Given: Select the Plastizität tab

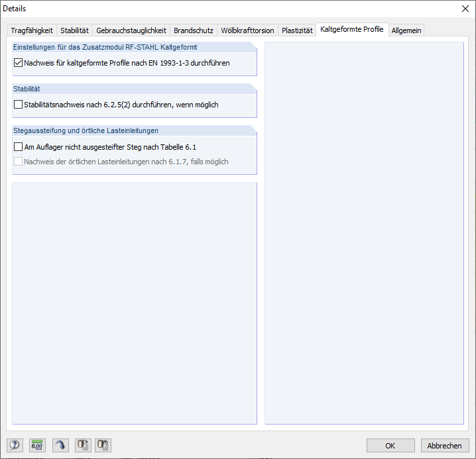Looking at the screenshot, I should (297, 30).
